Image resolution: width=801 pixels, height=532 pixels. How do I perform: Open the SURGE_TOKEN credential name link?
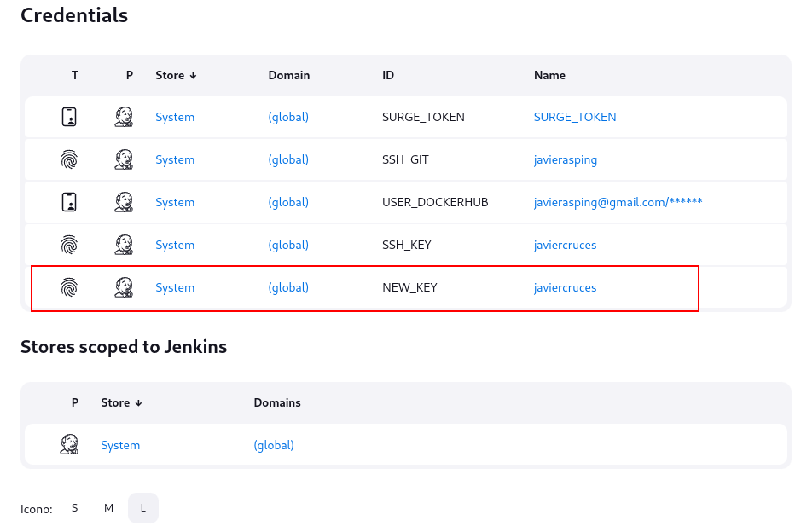click(575, 117)
